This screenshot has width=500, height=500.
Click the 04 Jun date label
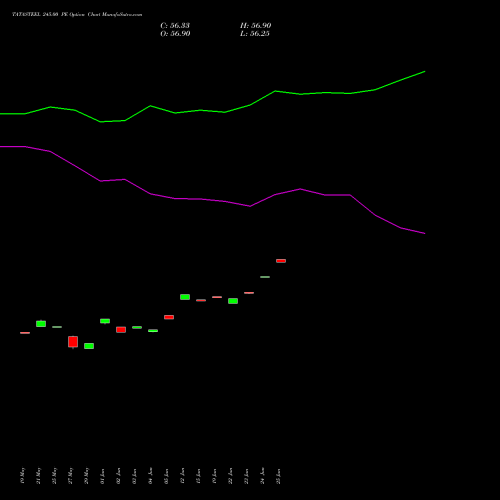pos(151,476)
